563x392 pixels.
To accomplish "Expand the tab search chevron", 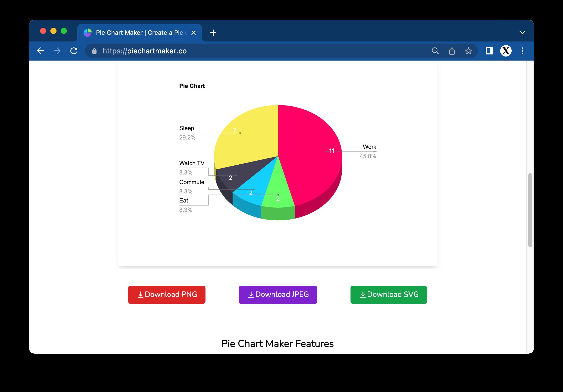I will [x=523, y=33].
